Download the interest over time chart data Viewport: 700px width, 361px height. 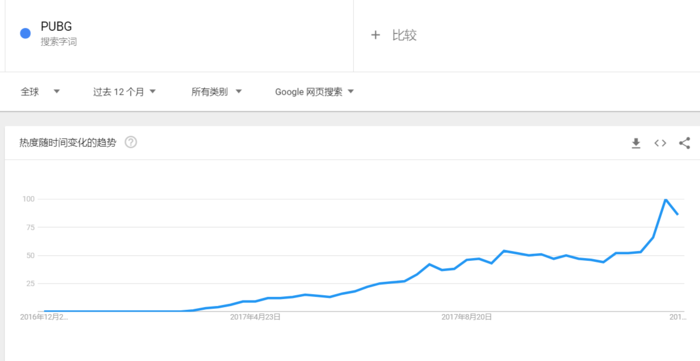(636, 143)
